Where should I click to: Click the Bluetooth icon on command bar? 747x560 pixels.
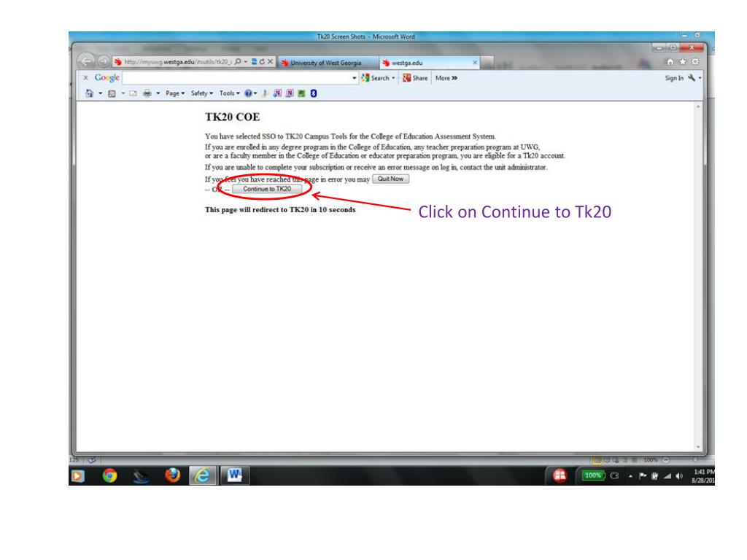(x=314, y=93)
